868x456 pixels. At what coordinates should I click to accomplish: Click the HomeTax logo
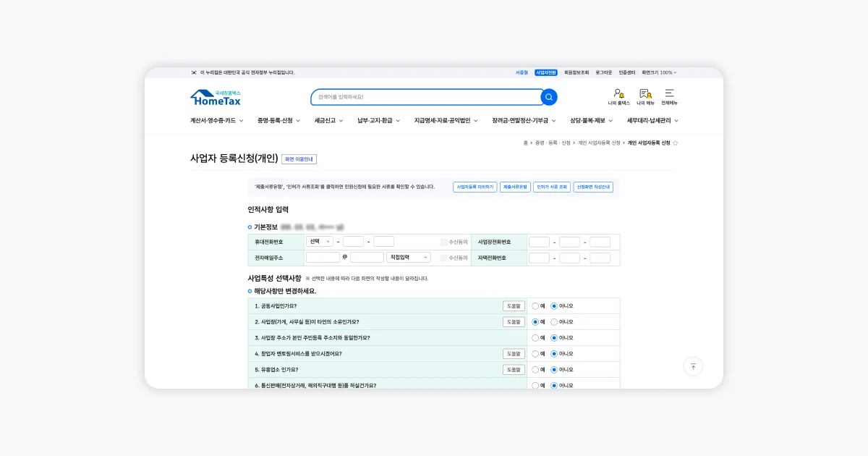216,98
